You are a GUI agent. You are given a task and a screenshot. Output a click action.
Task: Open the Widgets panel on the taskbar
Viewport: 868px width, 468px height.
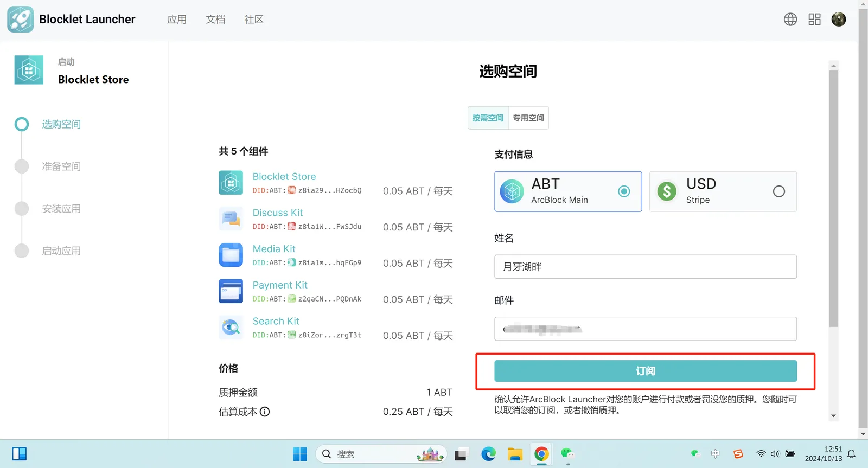pyautogui.click(x=20, y=454)
